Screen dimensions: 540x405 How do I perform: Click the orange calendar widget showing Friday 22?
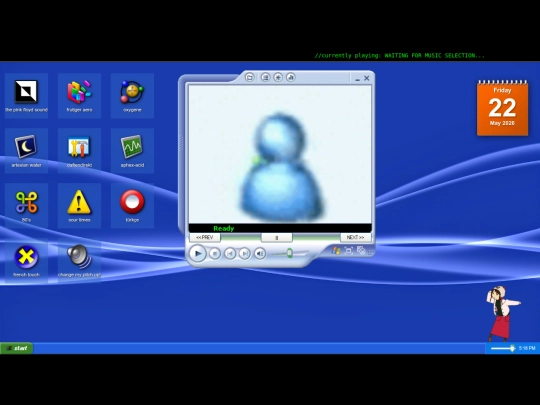pyautogui.click(x=502, y=108)
